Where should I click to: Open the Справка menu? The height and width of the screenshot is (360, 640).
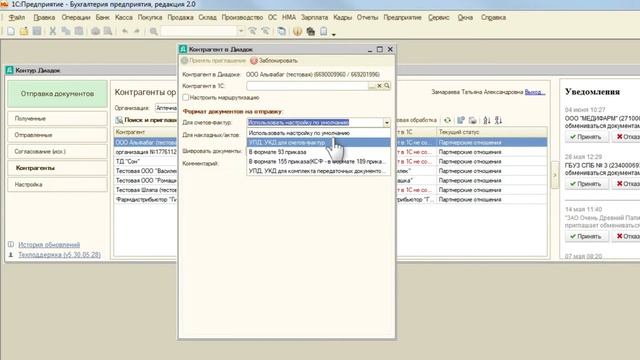pyautogui.click(x=493, y=18)
